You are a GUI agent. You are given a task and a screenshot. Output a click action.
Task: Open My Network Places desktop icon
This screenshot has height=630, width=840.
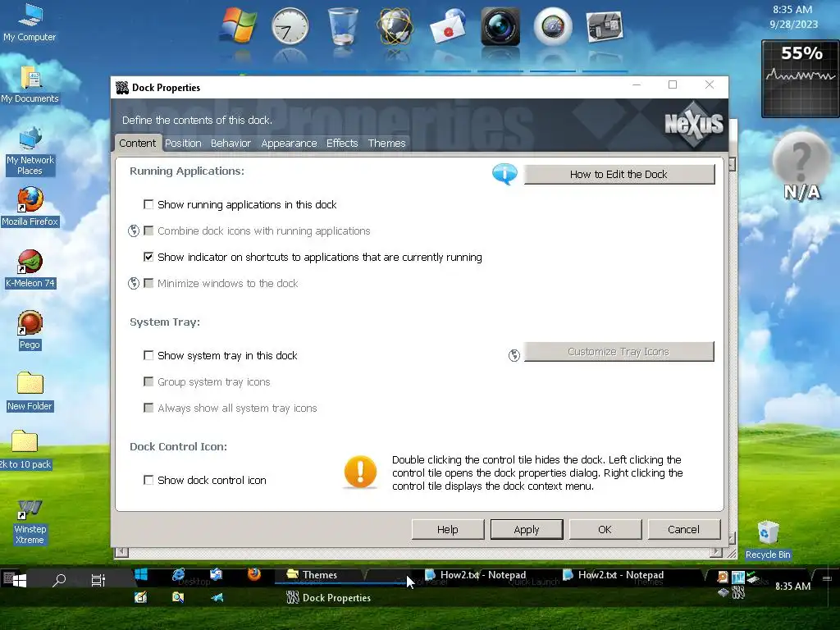tap(30, 152)
